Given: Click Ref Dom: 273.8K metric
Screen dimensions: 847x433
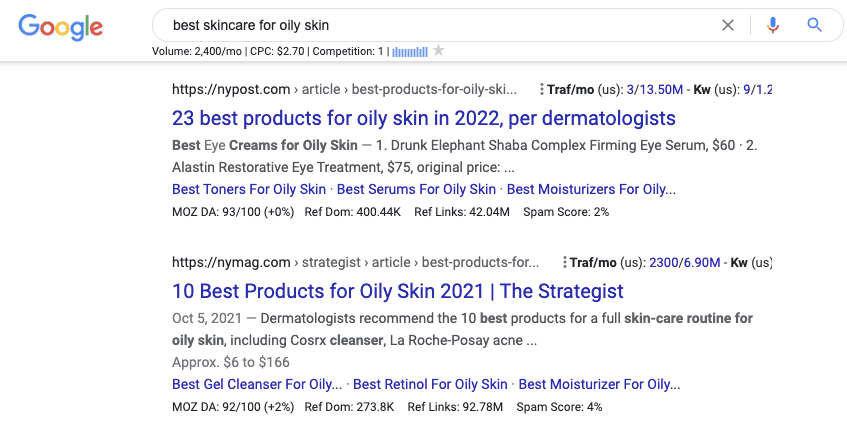Looking at the screenshot, I should click(x=349, y=407).
